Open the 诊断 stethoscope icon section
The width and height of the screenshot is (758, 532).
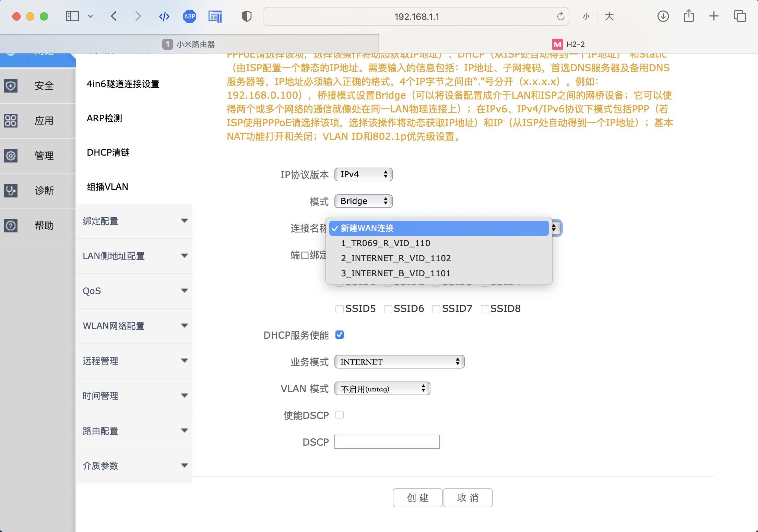click(x=11, y=191)
